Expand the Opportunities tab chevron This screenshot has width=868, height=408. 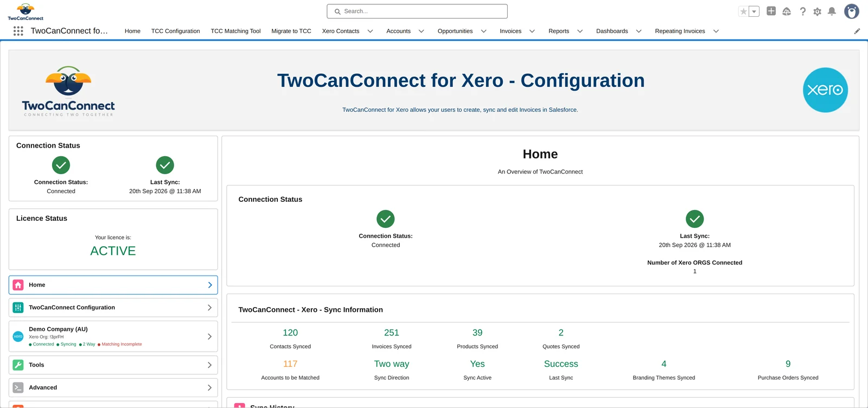[484, 31]
